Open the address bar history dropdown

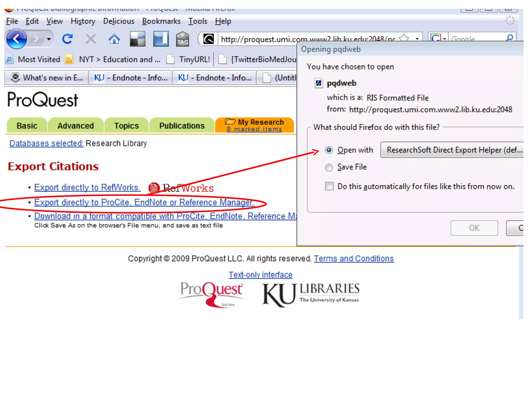[417, 39]
